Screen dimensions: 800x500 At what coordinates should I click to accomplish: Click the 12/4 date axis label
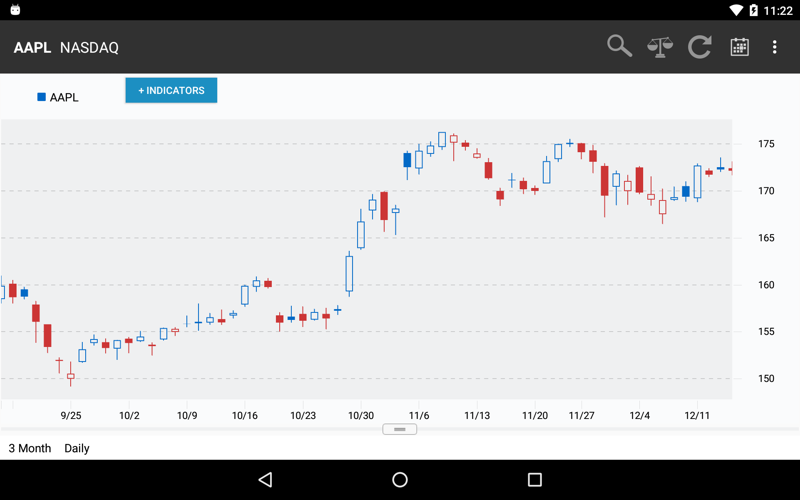[640, 415]
